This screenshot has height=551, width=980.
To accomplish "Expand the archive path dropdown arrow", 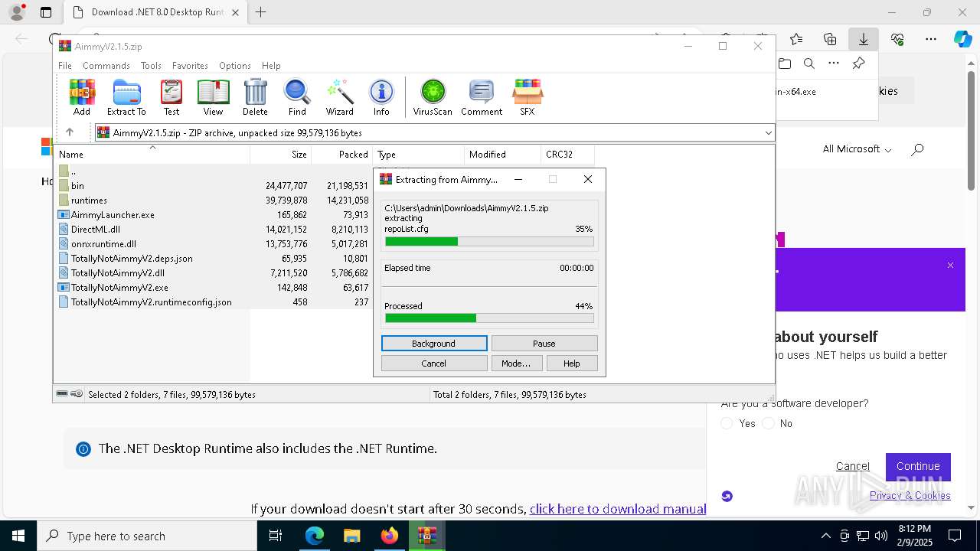I will point(768,133).
